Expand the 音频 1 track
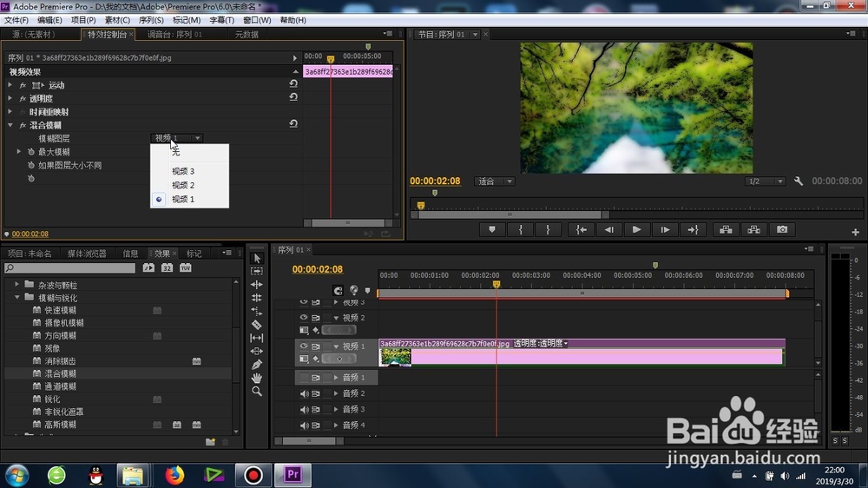 [x=336, y=377]
